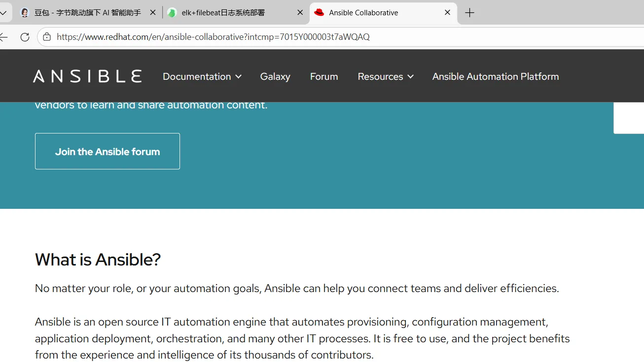Close the 豆包 AI assistant tab
The height and width of the screenshot is (362, 644).
point(153,12)
